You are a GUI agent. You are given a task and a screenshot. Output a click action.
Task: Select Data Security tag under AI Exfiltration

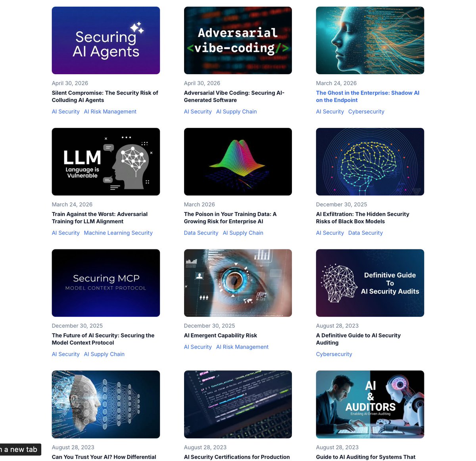365,233
